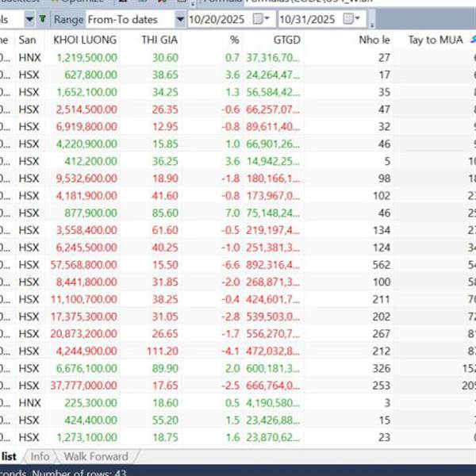Click the GTGD cell starting 4,190,580

point(273,403)
